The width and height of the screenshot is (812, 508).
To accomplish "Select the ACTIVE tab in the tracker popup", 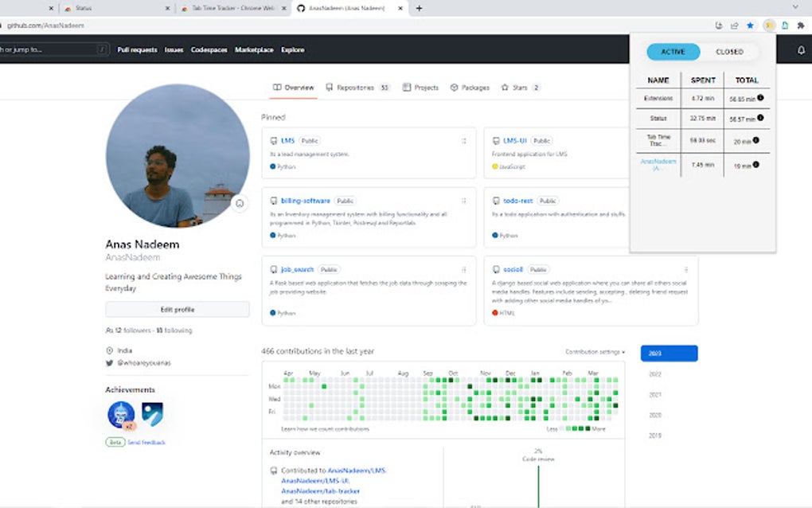I will click(x=672, y=51).
